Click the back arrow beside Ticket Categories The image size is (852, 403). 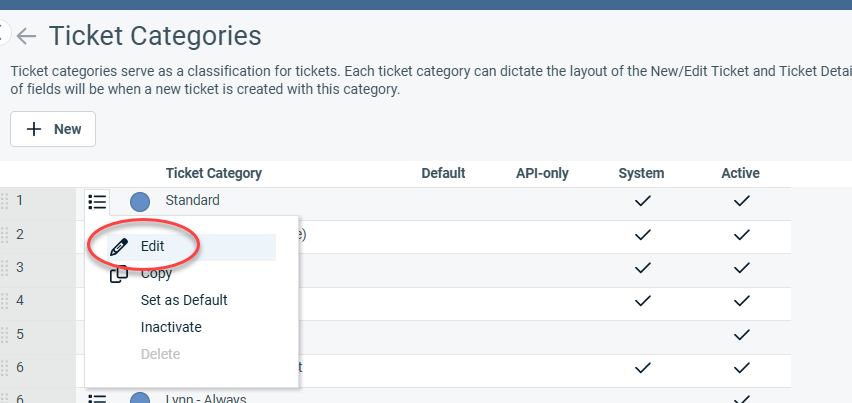tap(27, 37)
